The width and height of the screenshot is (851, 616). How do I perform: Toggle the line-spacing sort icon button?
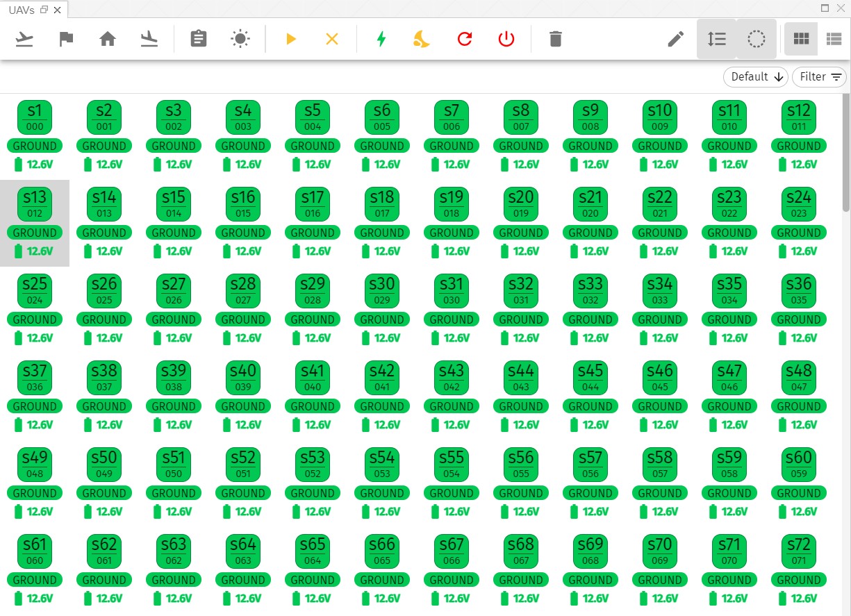tap(716, 39)
